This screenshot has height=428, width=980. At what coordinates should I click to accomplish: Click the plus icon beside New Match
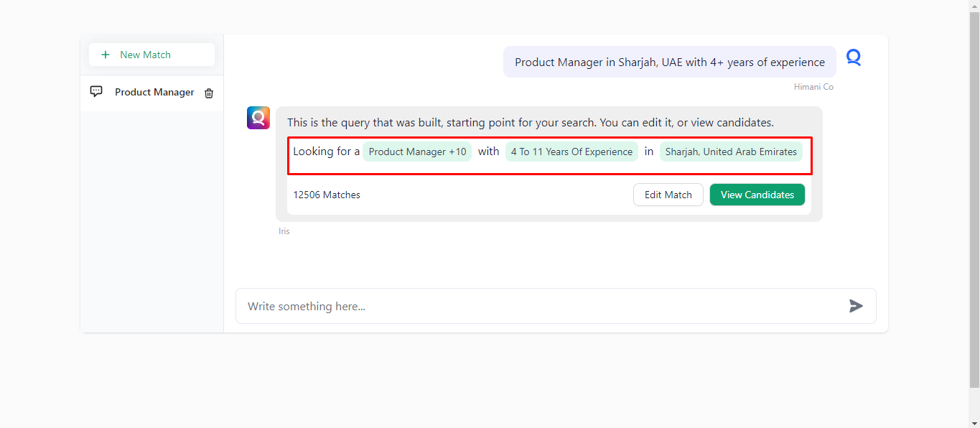click(106, 55)
